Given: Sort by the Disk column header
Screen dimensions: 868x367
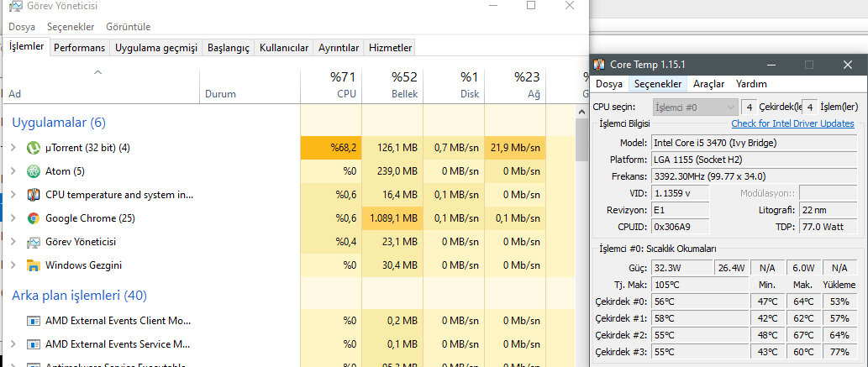Looking at the screenshot, I should tap(454, 86).
